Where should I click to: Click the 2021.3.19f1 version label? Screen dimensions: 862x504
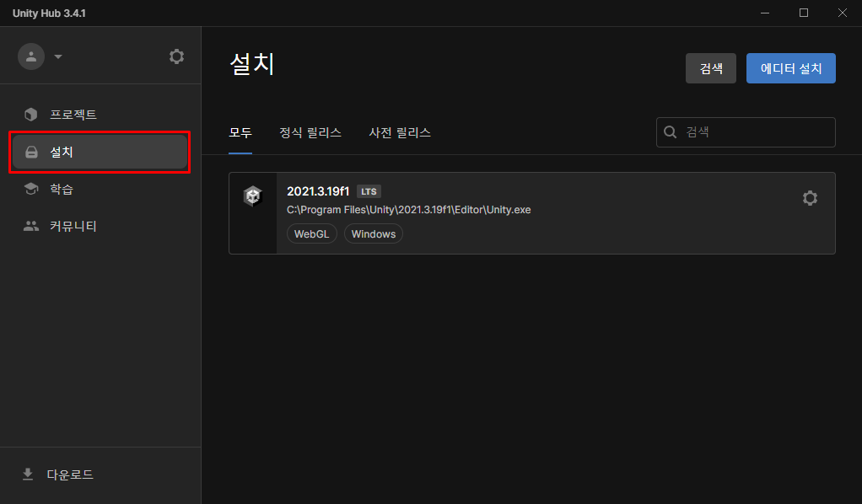coord(318,191)
